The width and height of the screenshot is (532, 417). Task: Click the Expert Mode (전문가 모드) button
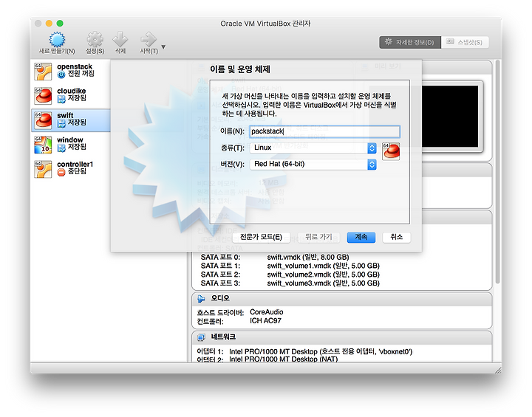coord(261,237)
